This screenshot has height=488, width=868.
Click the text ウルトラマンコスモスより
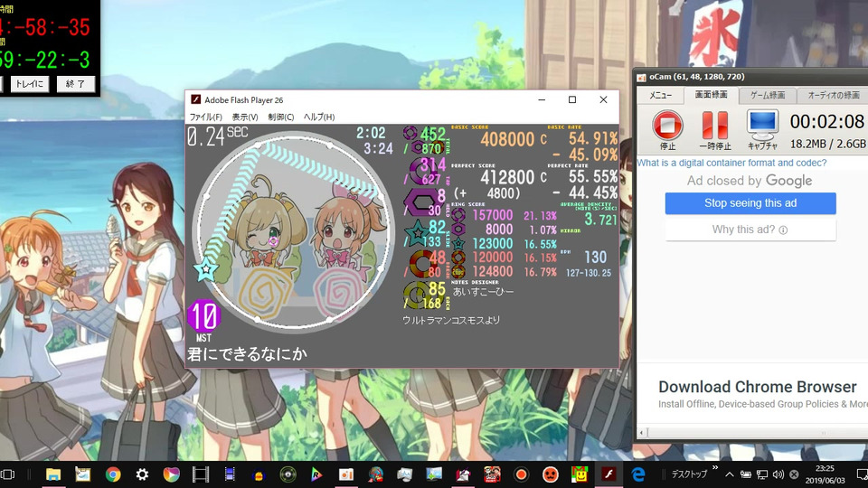[450, 320]
